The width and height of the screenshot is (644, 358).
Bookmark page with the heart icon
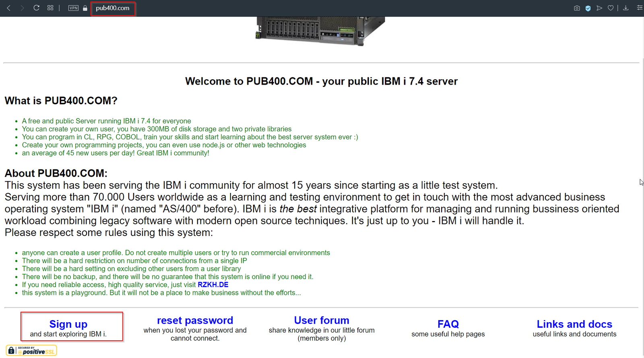point(611,8)
